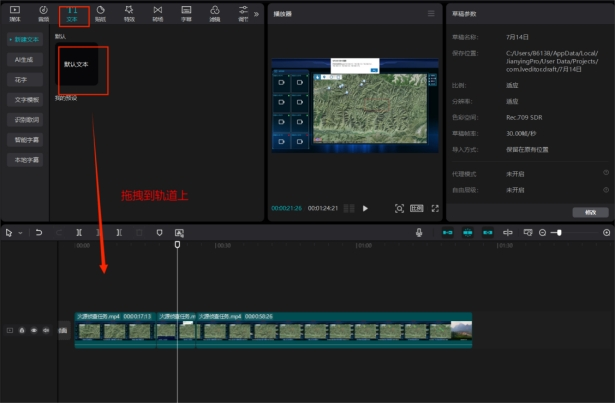Open the 媒体 (Media) tab
Image resolution: width=615 pixels, height=403 pixels.
pos(14,12)
